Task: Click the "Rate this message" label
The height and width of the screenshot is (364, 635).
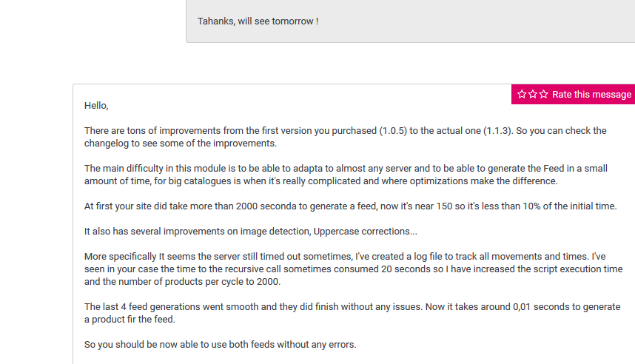Action: (591, 95)
